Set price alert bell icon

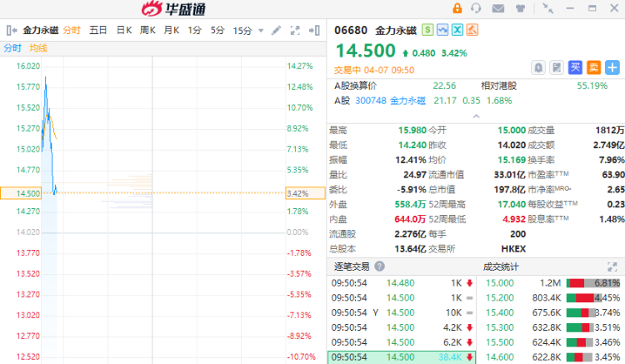click(538, 67)
